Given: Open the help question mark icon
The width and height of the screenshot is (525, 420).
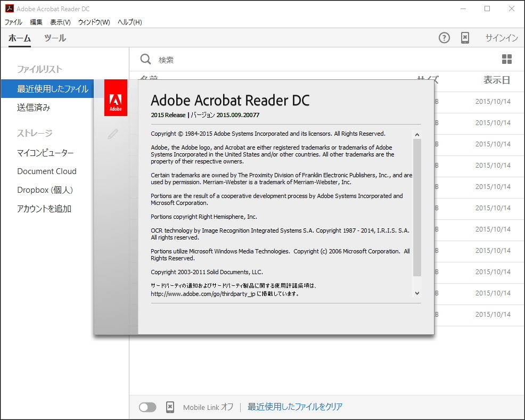Looking at the screenshot, I should pyautogui.click(x=444, y=38).
